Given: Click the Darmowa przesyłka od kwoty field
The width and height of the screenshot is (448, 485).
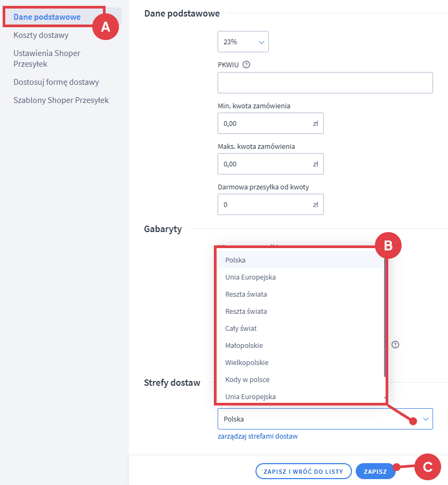Looking at the screenshot, I should click(265, 204).
